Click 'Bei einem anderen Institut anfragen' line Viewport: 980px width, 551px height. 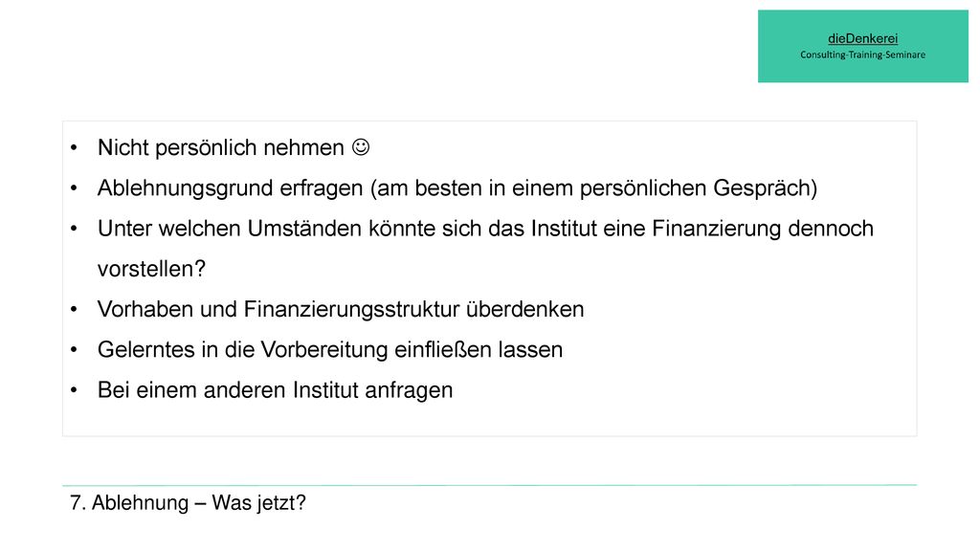click(275, 390)
